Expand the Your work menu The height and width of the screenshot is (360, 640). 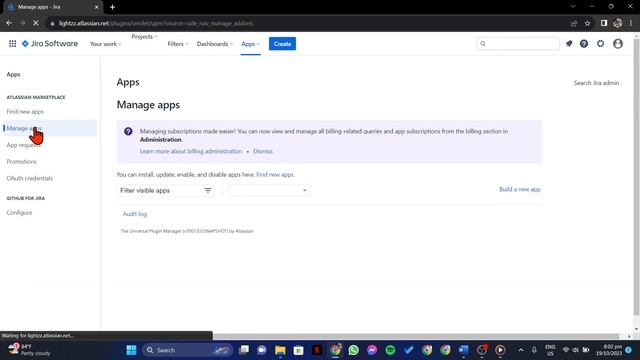(x=105, y=44)
